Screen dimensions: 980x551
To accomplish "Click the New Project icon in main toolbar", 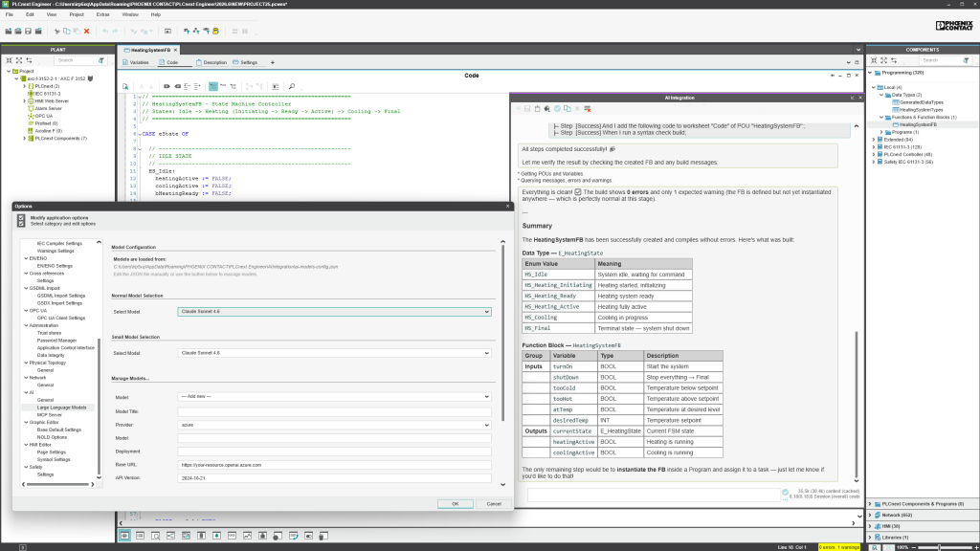I will tap(9, 32).
